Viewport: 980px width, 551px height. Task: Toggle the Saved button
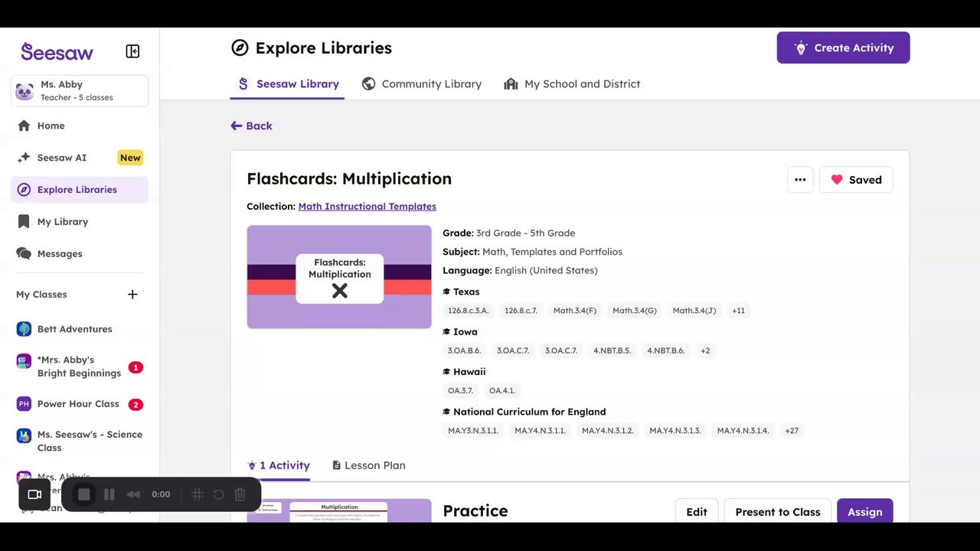[856, 180]
